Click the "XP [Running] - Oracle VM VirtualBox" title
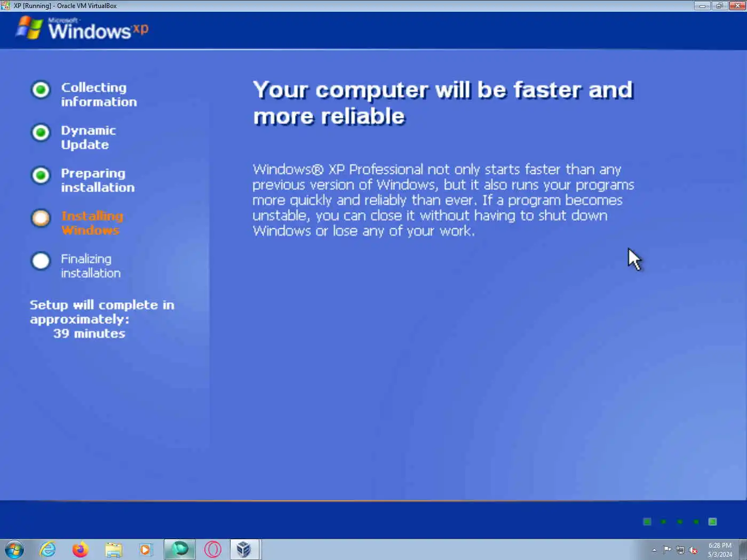The image size is (747, 560). pos(65,6)
